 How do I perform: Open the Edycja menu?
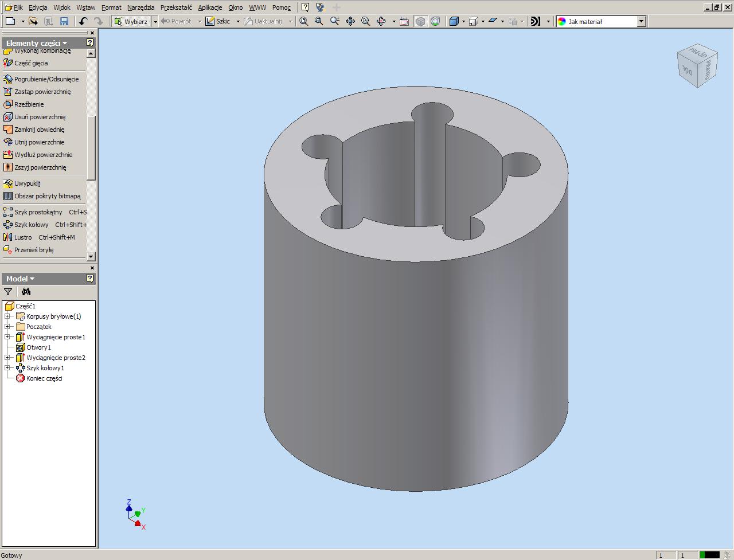(38, 7)
